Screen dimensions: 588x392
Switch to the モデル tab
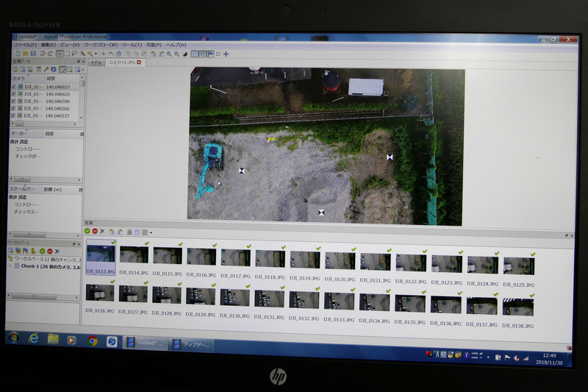(x=96, y=63)
